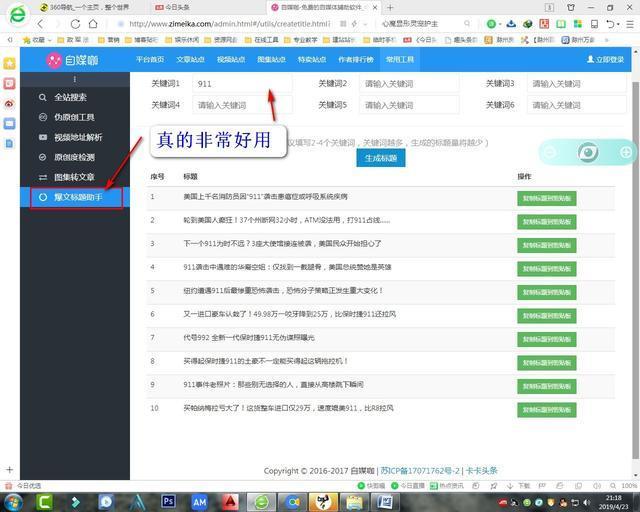Open Photoshop from the taskbar
640x512 pixels.
click(168, 501)
